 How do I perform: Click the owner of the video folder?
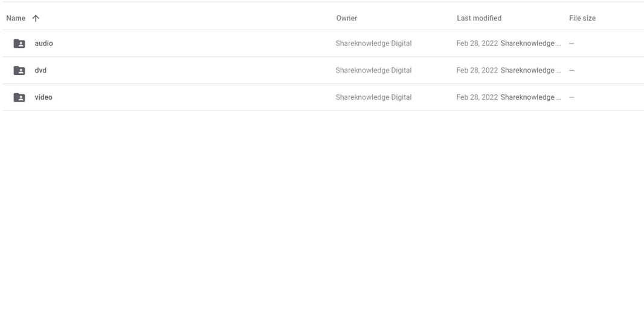pyautogui.click(x=373, y=97)
